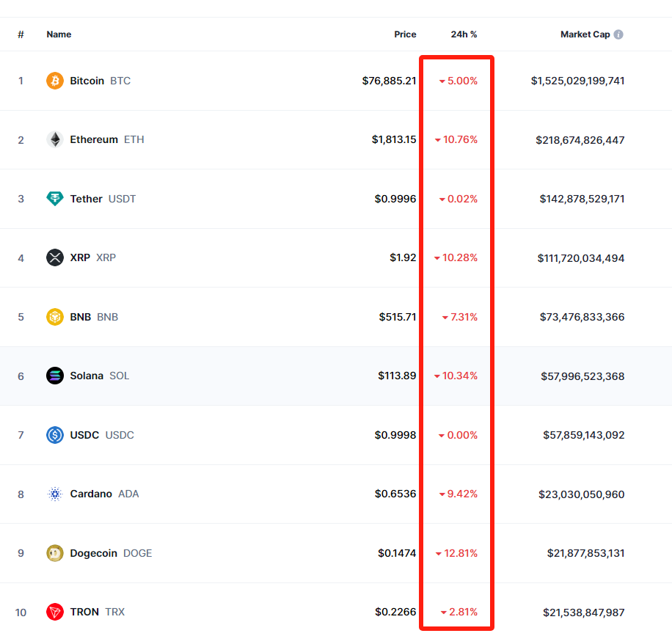The image size is (672, 636).
Task: Open the Dogecoin DOGE name link
Action: tap(94, 553)
